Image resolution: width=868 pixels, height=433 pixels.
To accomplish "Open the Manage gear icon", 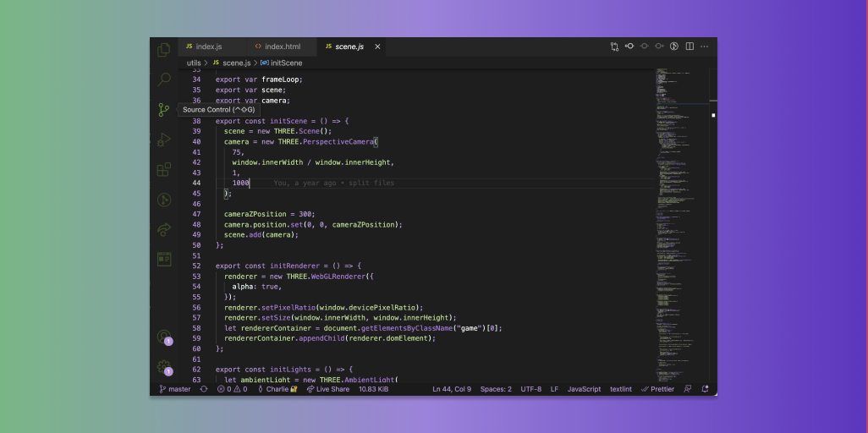I will coord(164,366).
